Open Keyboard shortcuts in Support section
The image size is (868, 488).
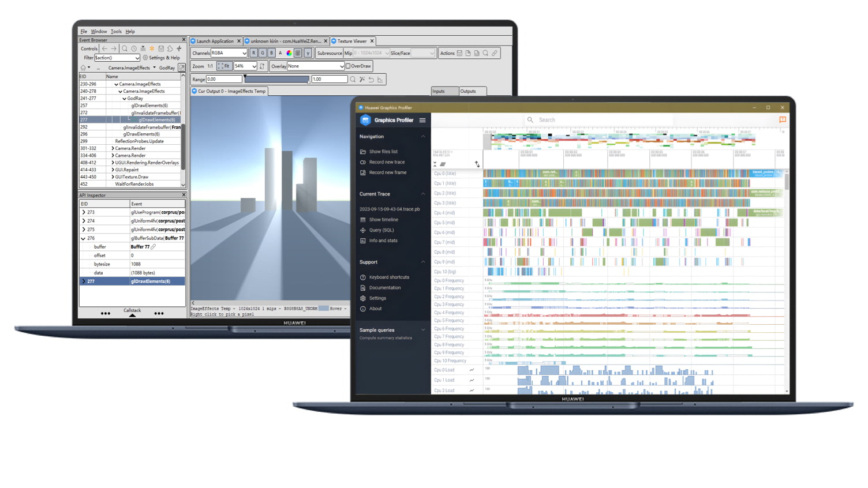tap(389, 277)
